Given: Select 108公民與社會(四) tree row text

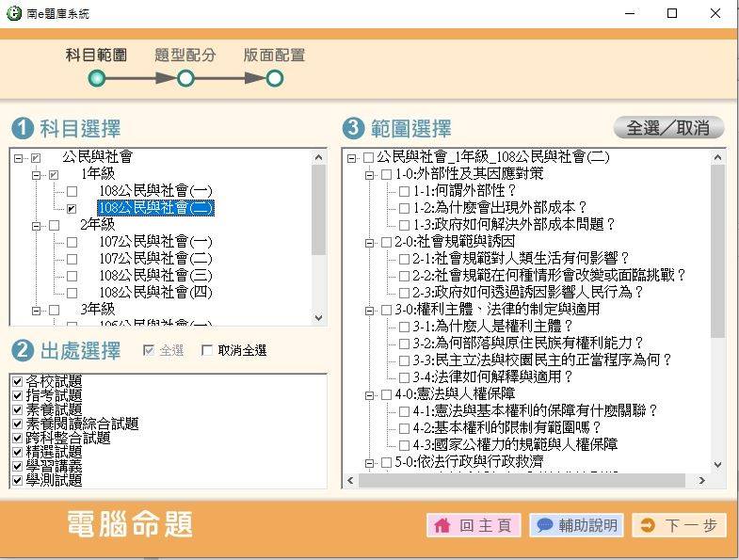Looking at the screenshot, I should tap(155, 293).
